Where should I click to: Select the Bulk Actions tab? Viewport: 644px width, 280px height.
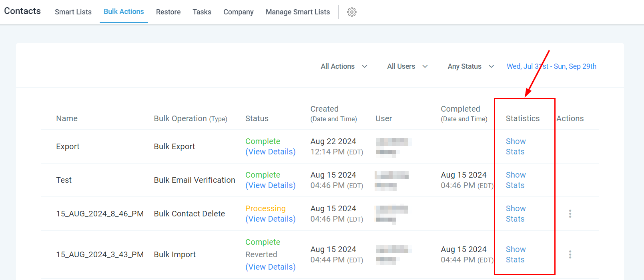tap(124, 12)
